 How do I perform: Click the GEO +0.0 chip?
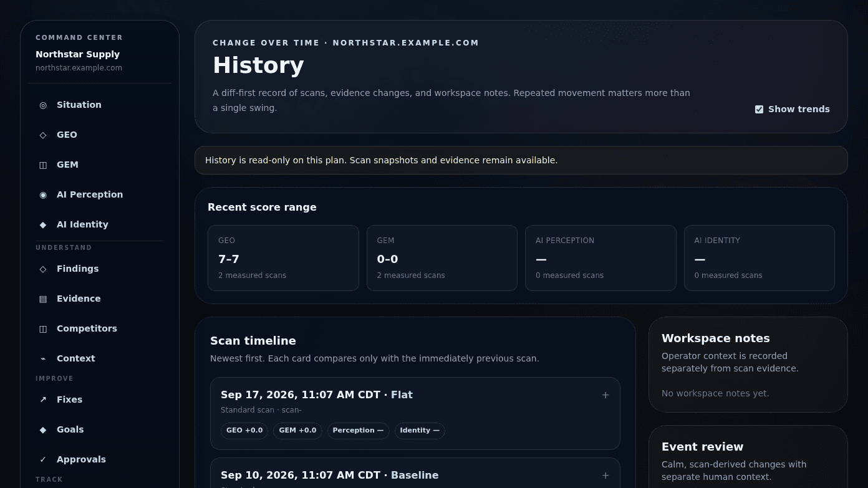(x=244, y=431)
